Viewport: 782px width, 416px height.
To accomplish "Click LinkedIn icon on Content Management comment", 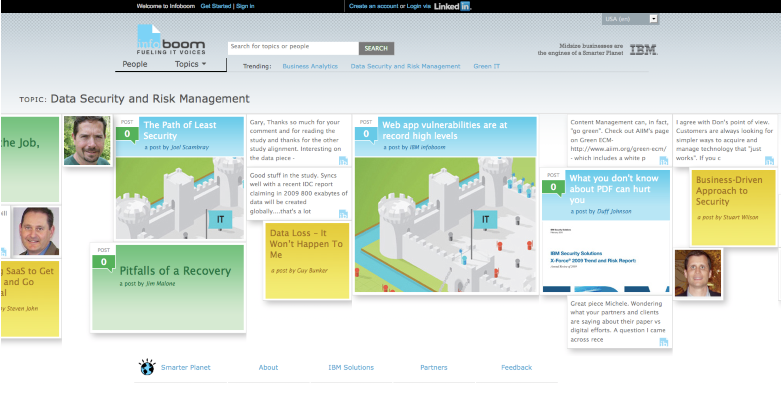I will click(x=663, y=161).
